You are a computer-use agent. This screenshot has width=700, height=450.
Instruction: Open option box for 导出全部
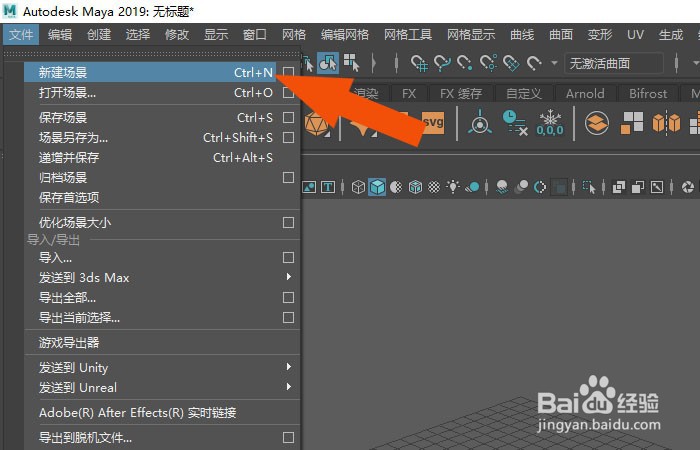288,297
